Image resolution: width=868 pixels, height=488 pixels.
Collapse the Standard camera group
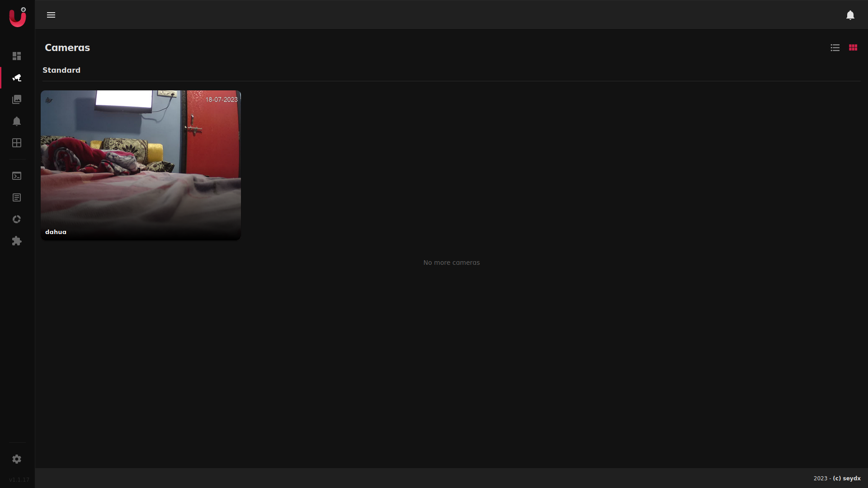(61, 70)
